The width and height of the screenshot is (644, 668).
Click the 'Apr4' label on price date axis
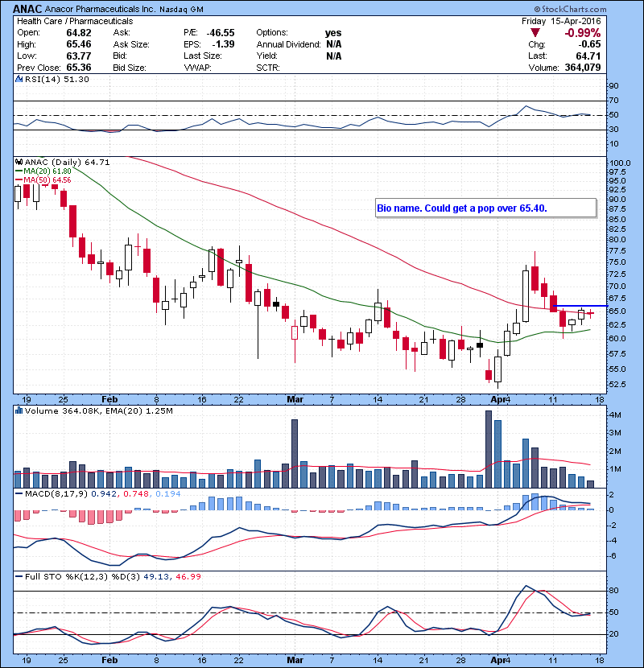501,400
